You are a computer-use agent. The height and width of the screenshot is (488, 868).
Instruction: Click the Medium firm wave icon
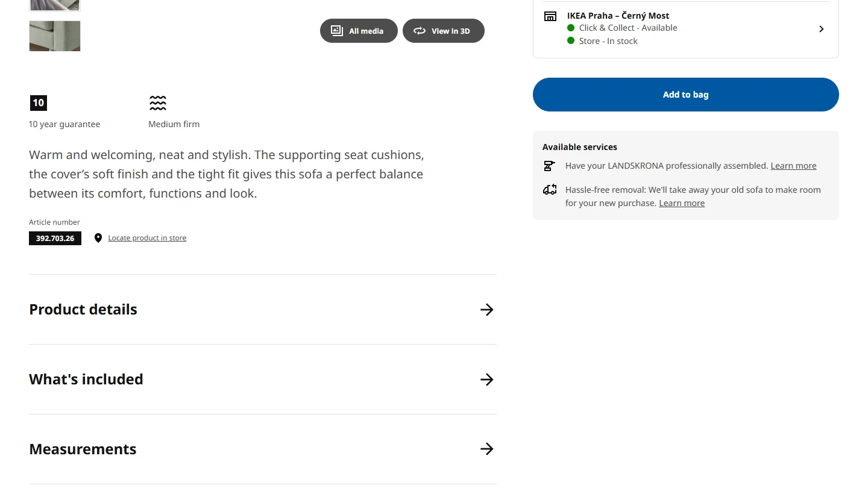pos(158,103)
